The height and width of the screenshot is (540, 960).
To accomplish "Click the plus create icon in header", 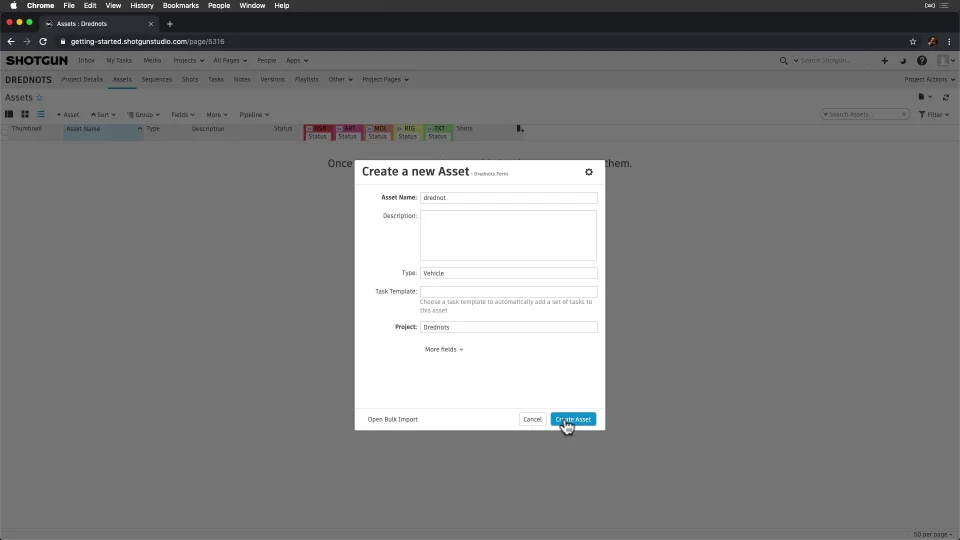I will point(884,61).
